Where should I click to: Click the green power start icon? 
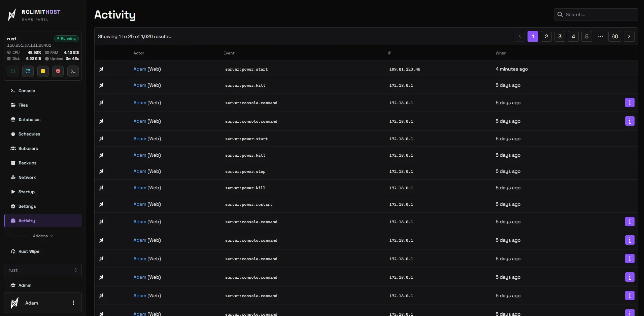[x=13, y=71]
